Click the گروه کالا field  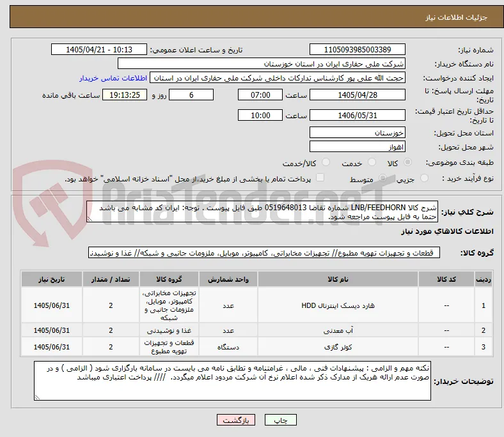[264, 253]
